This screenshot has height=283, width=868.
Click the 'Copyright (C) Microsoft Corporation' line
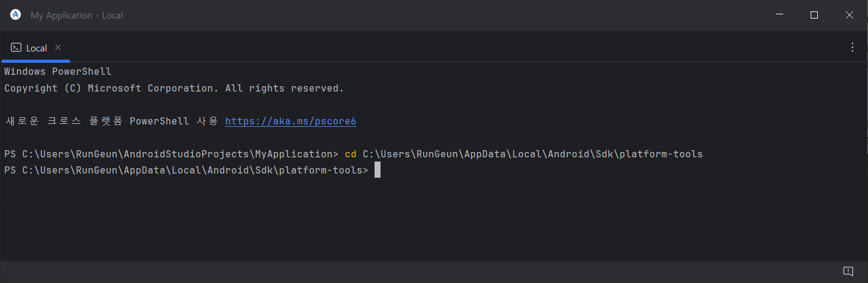pos(174,89)
